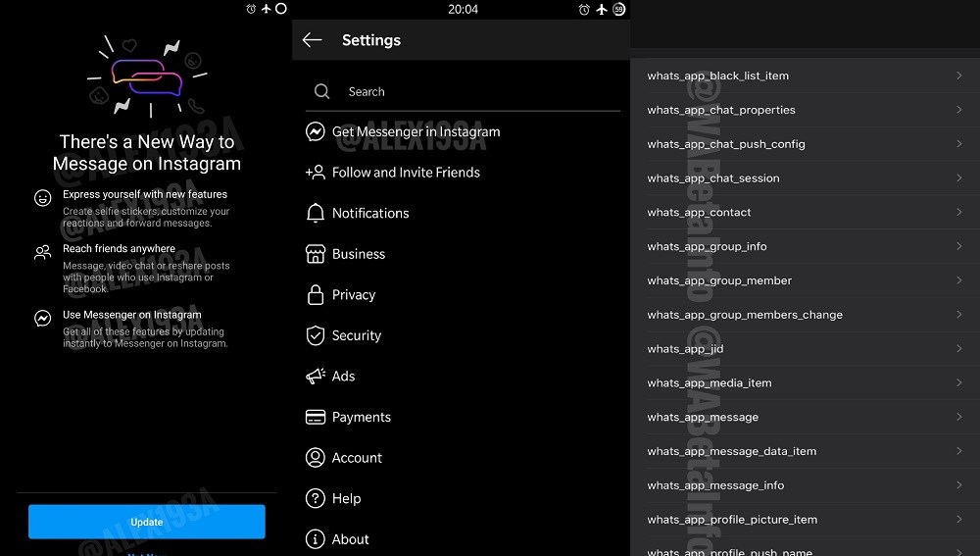Image resolution: width=980 pixels, height=556 pixels.
Task: Select the whats_app_profile_picture_item row text
Action: click(x=732, y=520)
